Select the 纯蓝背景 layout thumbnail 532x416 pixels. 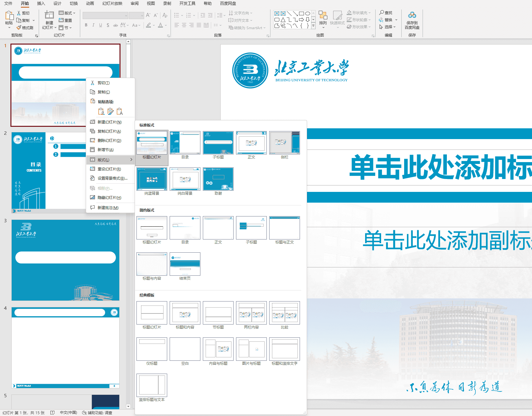152,179
